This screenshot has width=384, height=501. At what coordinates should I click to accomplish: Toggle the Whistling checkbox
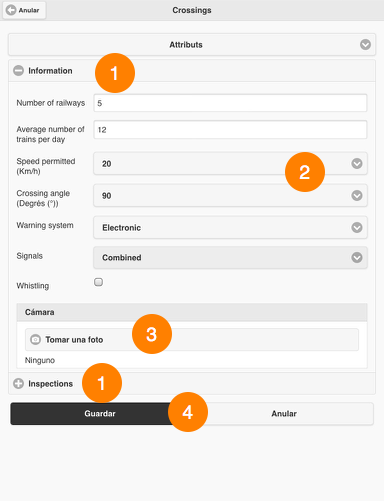pos(98,282)
